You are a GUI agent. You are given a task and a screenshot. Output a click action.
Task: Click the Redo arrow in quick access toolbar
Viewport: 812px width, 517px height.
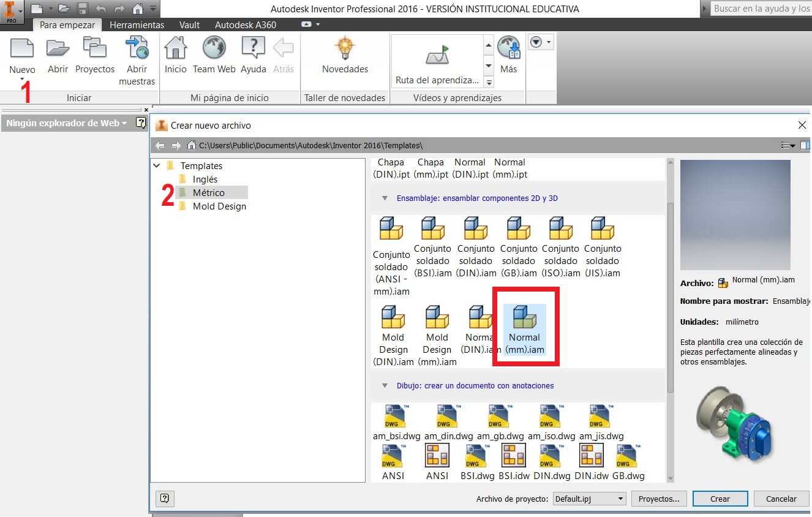[119, 9]
